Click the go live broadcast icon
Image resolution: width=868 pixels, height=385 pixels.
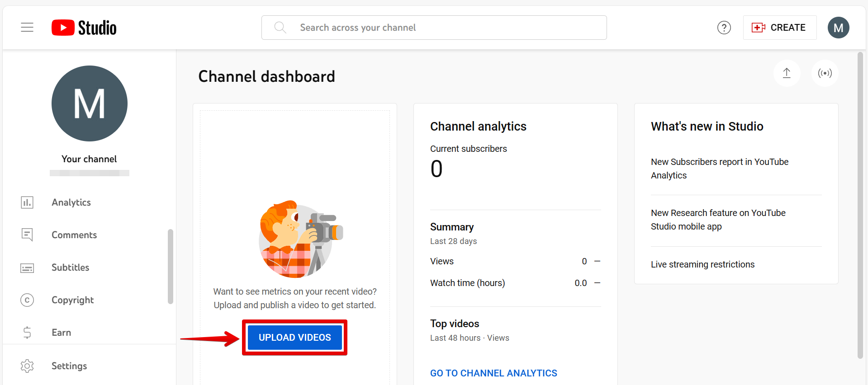(825, 73)
